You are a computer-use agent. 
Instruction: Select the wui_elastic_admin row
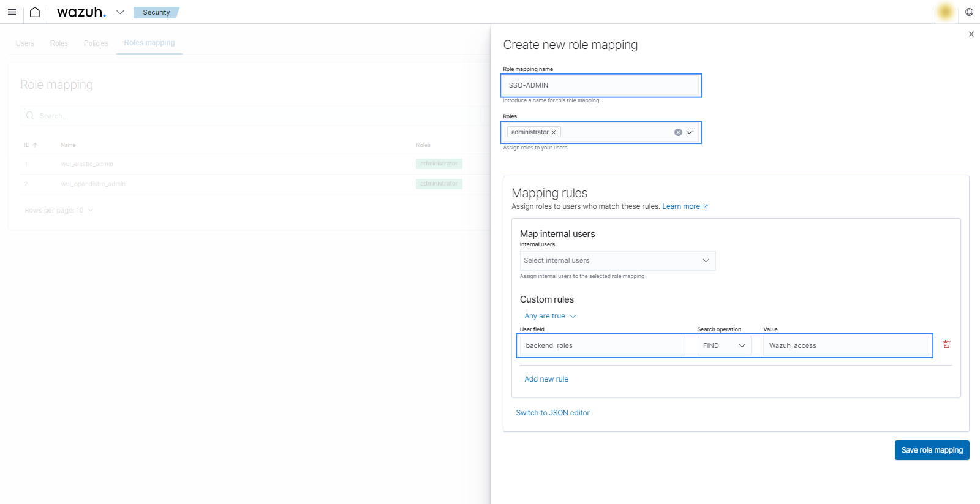click(x=254, y=164)
